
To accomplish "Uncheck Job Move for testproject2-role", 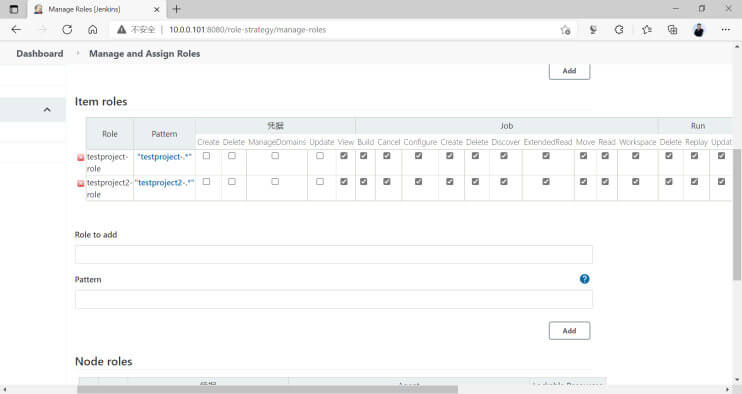I will pos(583,182).
